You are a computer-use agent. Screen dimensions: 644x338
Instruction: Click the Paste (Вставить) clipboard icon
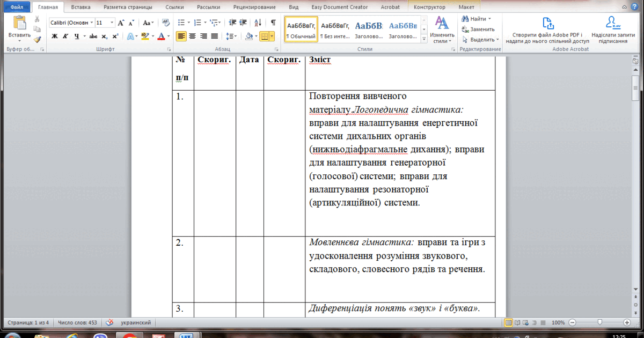pos(19,23)
